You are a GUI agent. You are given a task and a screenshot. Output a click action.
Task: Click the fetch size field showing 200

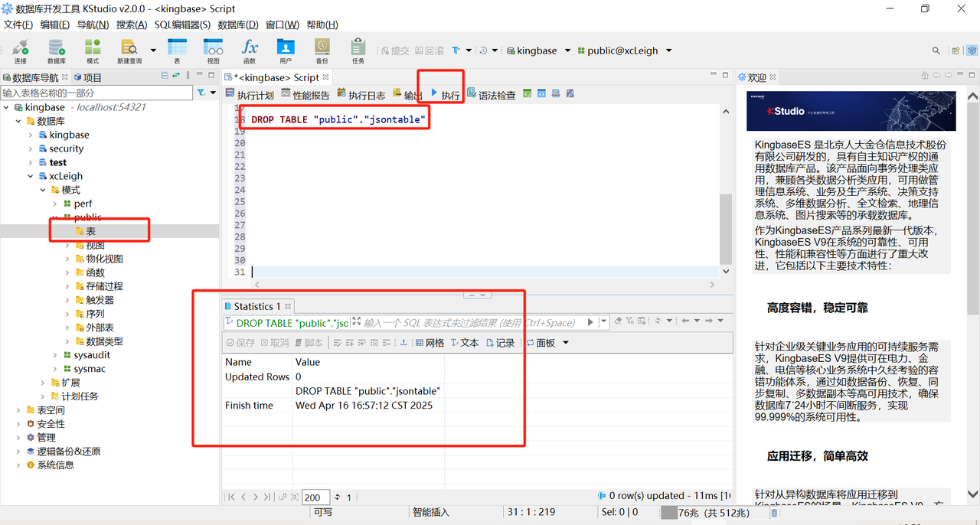[x=316, y=497]
